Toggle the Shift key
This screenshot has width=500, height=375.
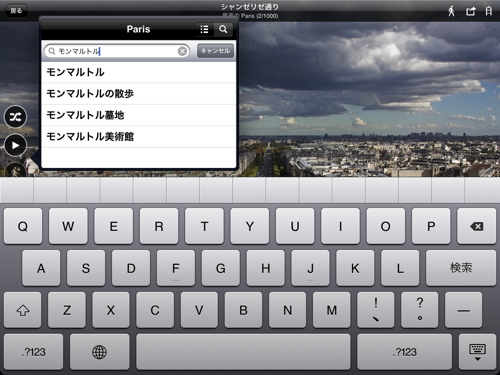point(23,310)
